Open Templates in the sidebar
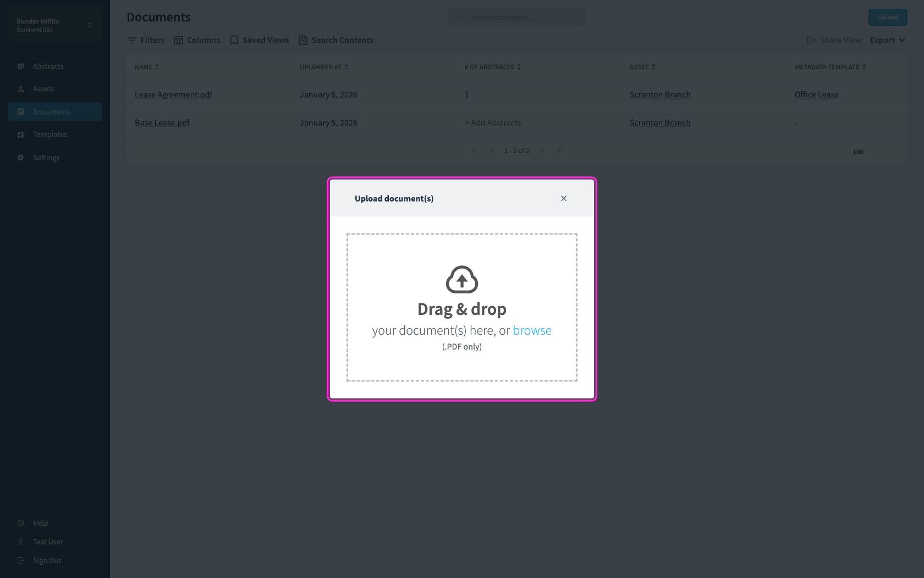The image size is (924, 578). pyautogui.click(x=55, y=134)
